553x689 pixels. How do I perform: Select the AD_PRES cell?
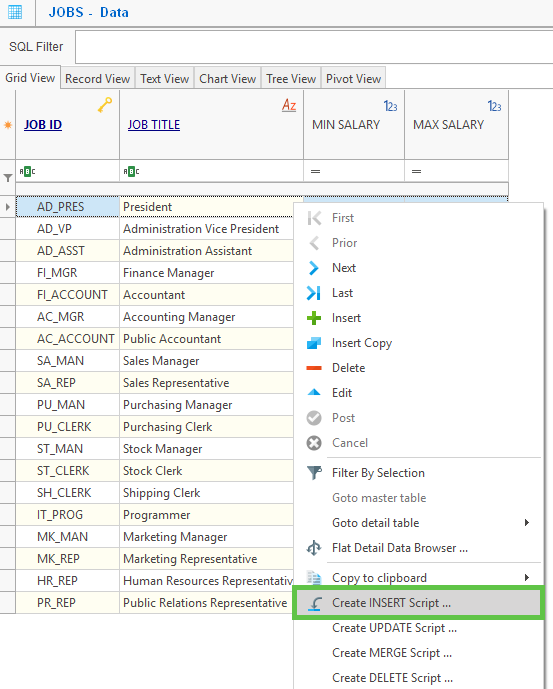point(68,207)
